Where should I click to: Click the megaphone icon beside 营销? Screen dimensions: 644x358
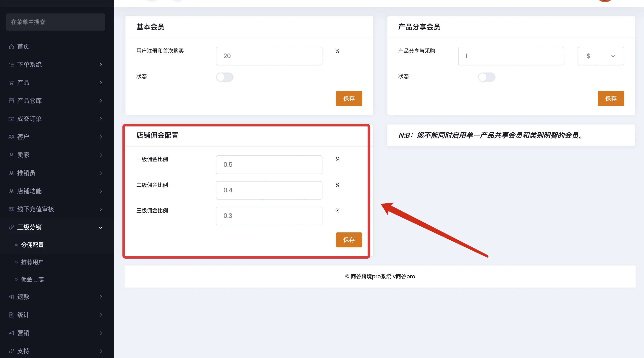coord(11,333)
